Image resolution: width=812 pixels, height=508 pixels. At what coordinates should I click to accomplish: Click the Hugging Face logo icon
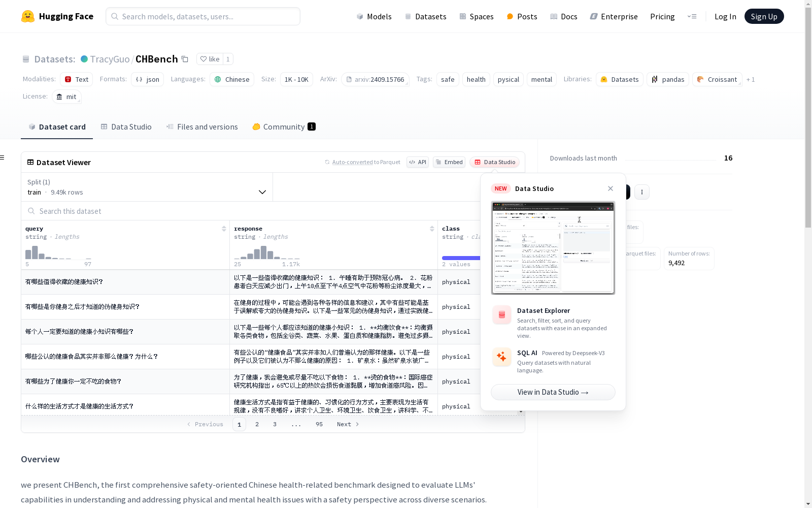point(28,16)
